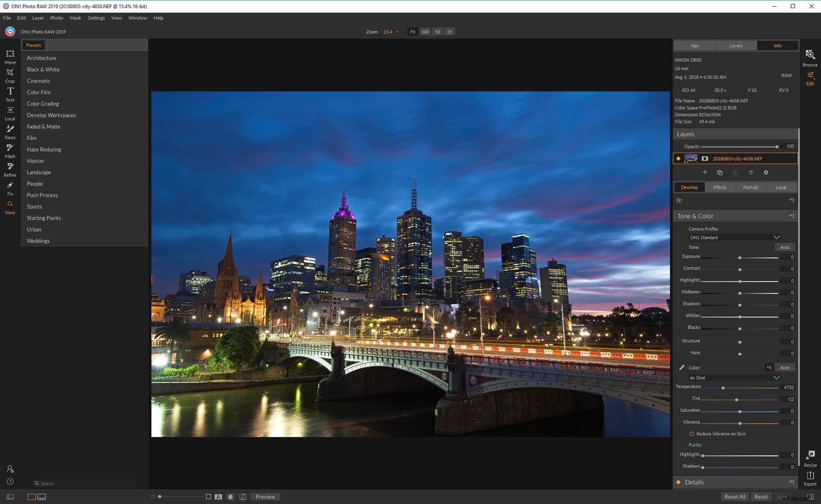The height and width of the screenshot is (504, 821).
Task: Click the Resize tool icon
Action: point(810,457)
